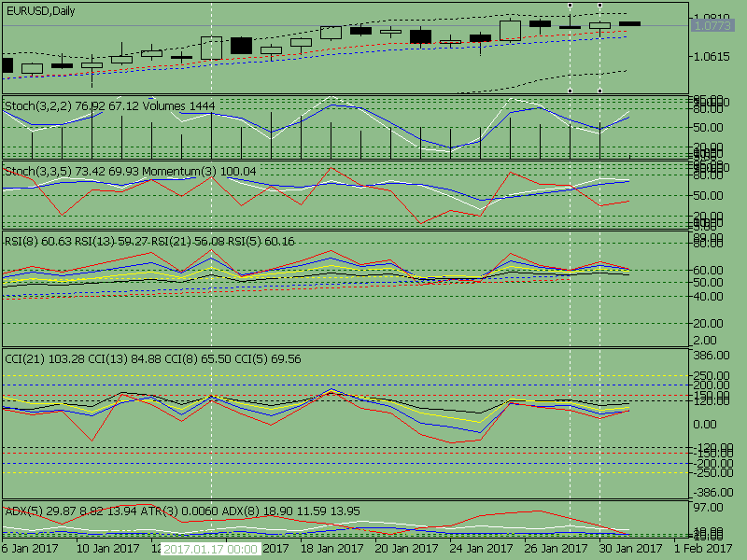
Task: Click the highlighted 2017.01.17 00:00 date label
Action: point(211,549)
